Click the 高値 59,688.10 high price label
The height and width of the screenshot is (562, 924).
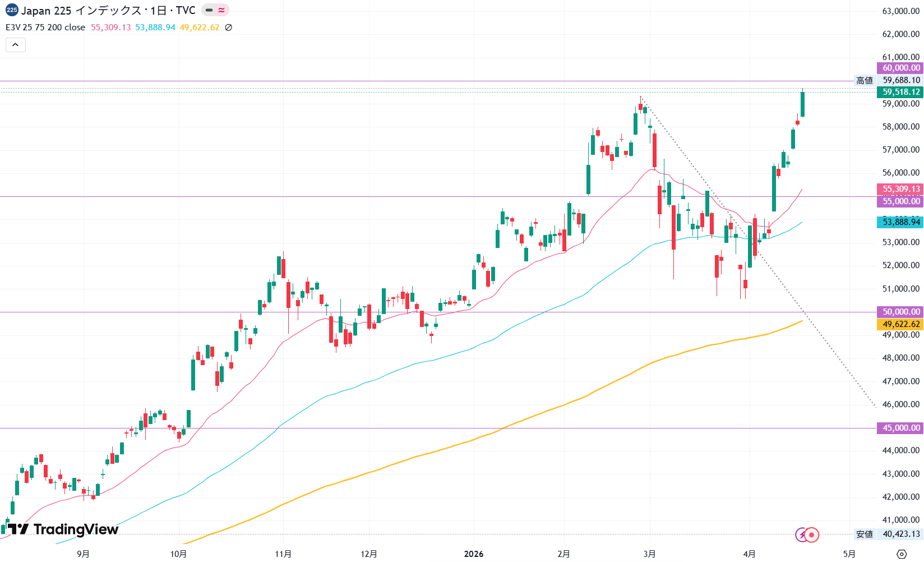tap(889, 80)
